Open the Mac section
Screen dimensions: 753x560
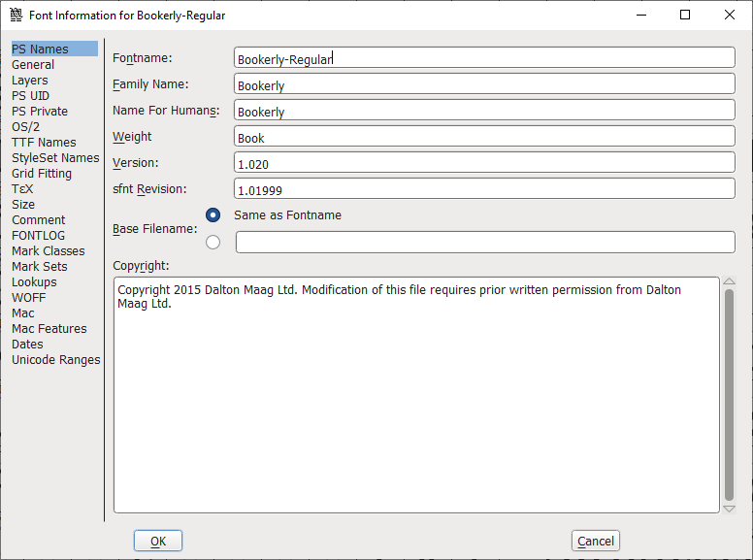coord(23,313)
